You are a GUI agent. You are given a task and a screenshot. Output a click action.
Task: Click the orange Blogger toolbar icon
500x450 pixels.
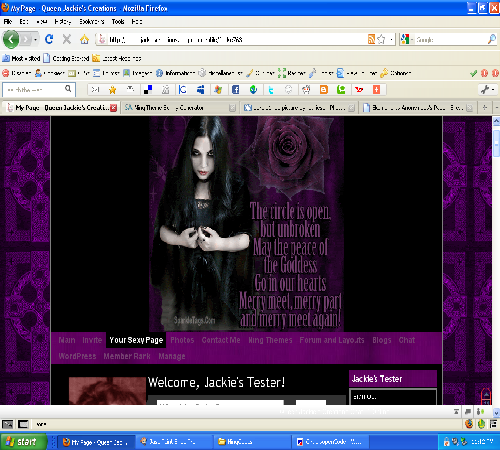(x=324, y=90)
